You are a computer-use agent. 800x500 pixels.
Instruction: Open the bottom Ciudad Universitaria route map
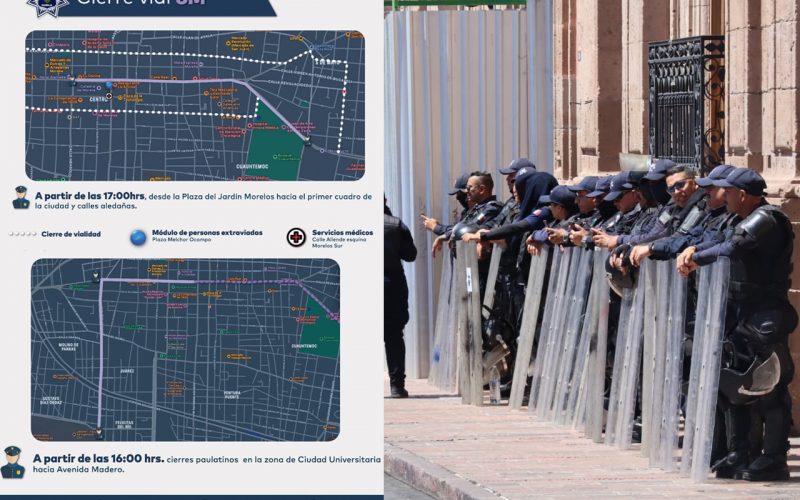click(185, 349)
